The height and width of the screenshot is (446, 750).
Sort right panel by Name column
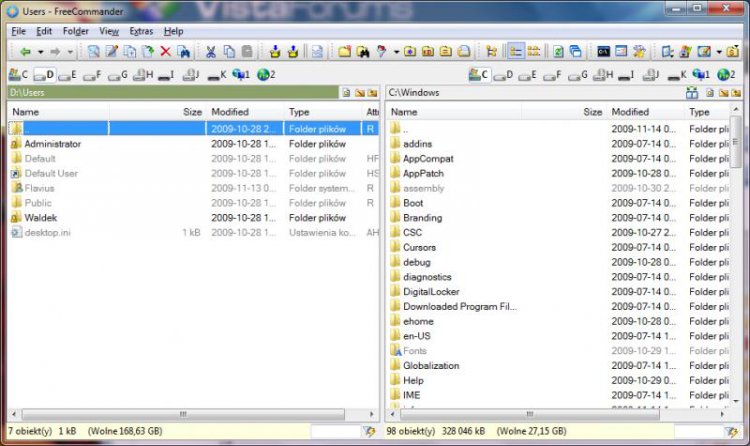(x=454, y=112)
